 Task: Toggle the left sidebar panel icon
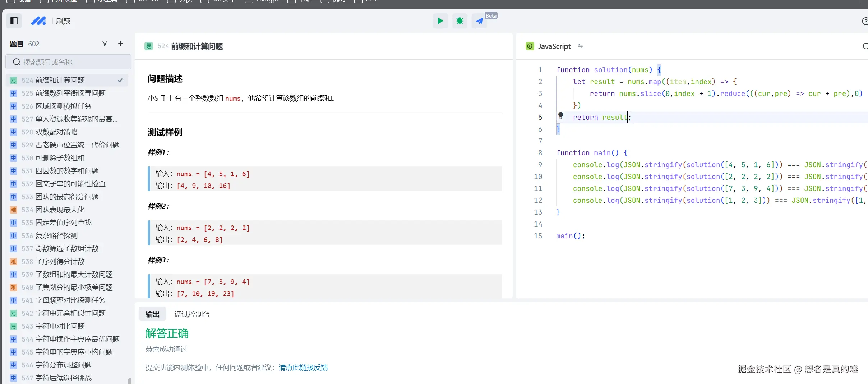click(x=14, y=21)
